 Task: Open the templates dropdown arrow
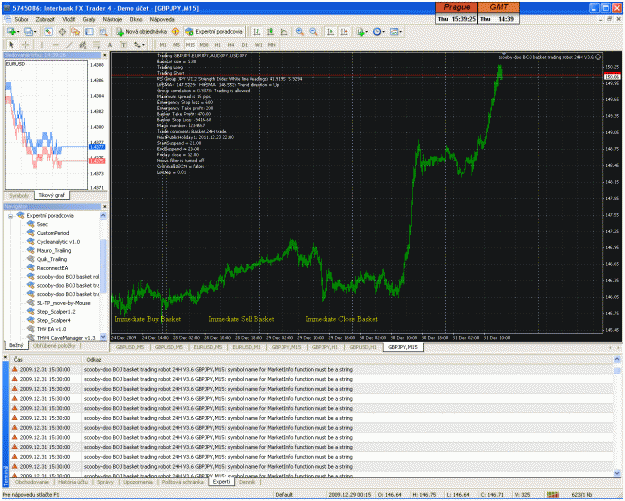point(401,32)
